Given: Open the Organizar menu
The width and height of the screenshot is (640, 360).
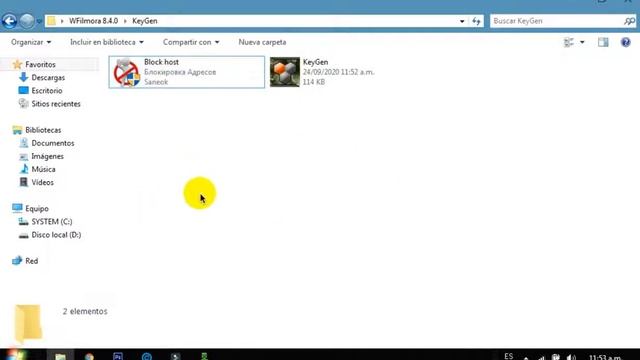Looking at the screenshot, I should click(31, 42).
